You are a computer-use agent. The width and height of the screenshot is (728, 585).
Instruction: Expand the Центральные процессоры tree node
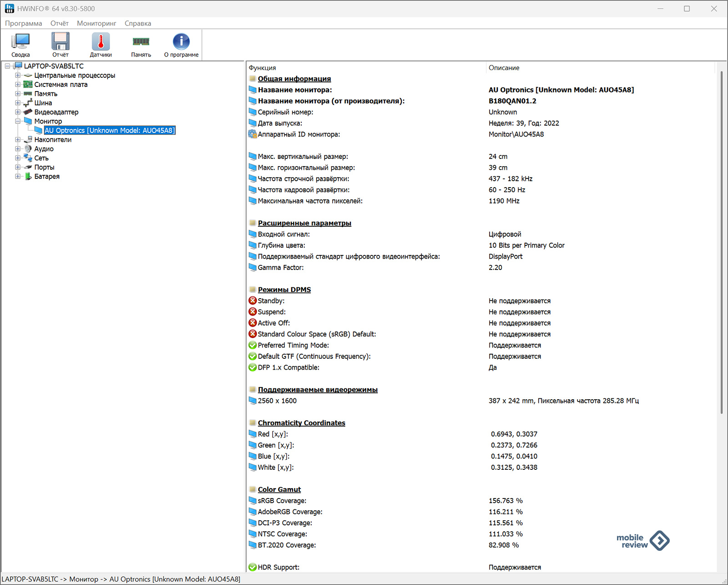pos(18,76)
